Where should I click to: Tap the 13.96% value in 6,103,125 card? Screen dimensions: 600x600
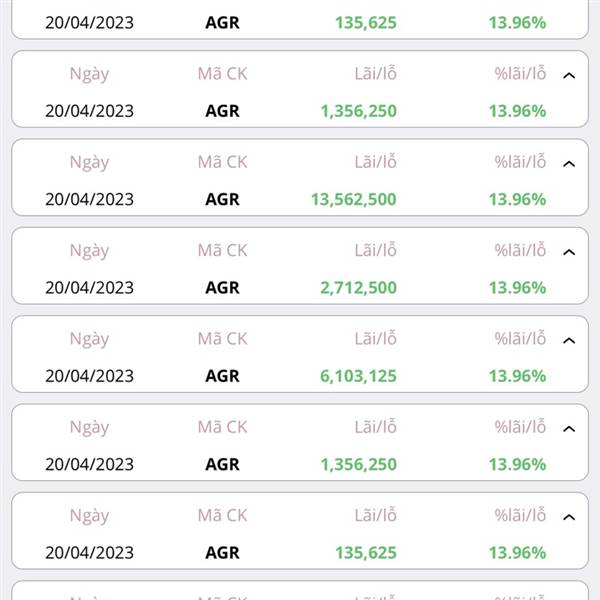point(517,376)
